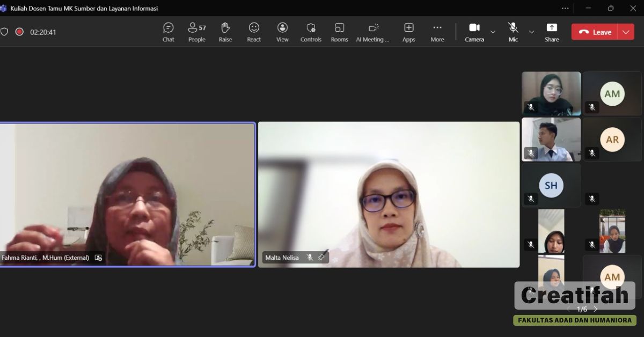Expand microphone device options arrow
This screenshot has width=644, height=337.
click(531, 32)
